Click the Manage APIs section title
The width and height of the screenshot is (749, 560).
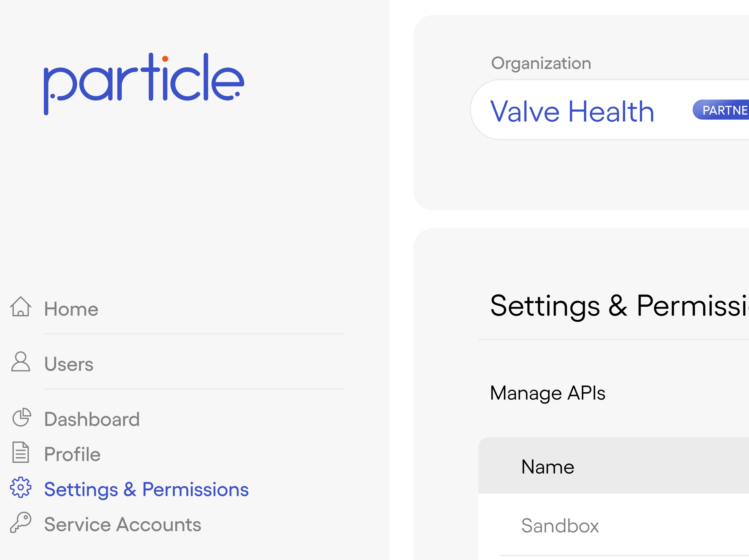tap(548, 393)
